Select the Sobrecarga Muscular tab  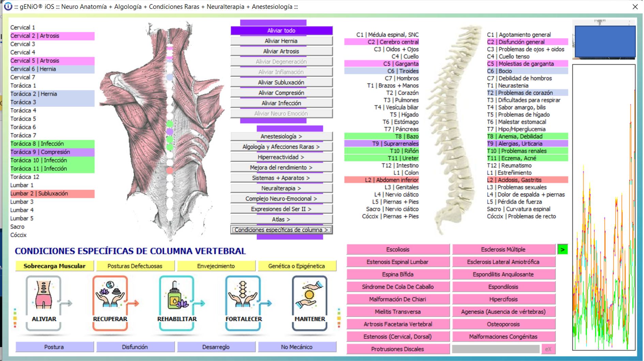pos(55,266)
